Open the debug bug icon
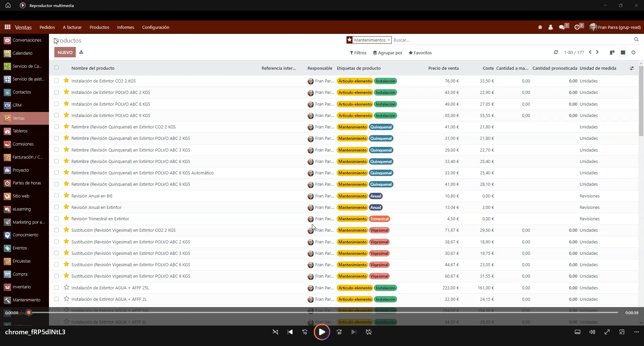This screenshot has width=644, height=346. [x=540, y=27]
